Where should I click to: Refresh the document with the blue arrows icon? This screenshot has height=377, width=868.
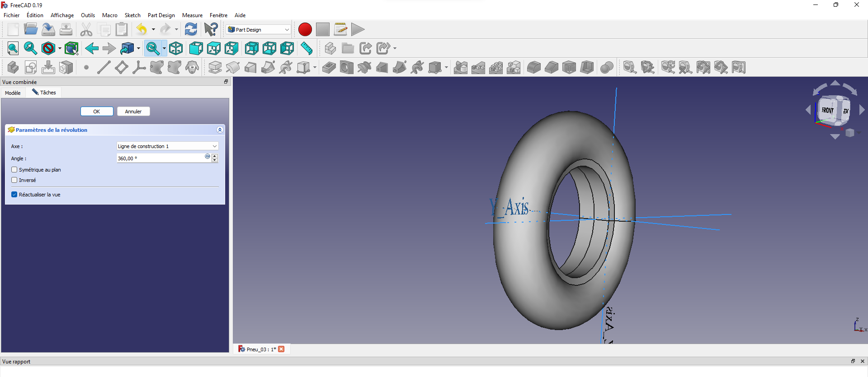[191, 29]
